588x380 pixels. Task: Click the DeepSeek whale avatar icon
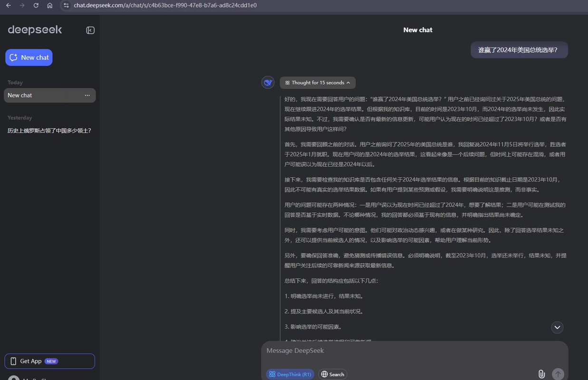coord(268,83)
